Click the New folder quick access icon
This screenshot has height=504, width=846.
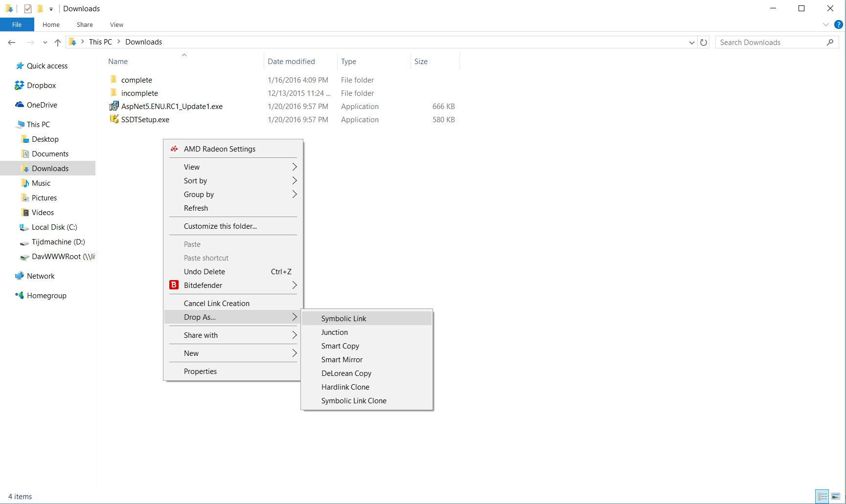click(40, 8)
